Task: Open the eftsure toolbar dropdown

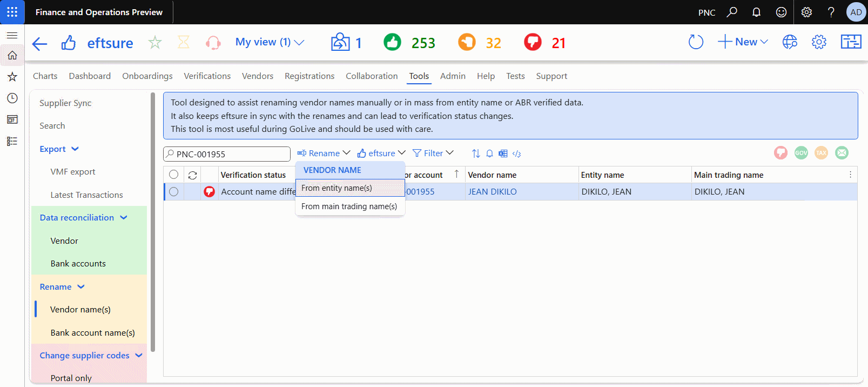Action: click(381, 154)
